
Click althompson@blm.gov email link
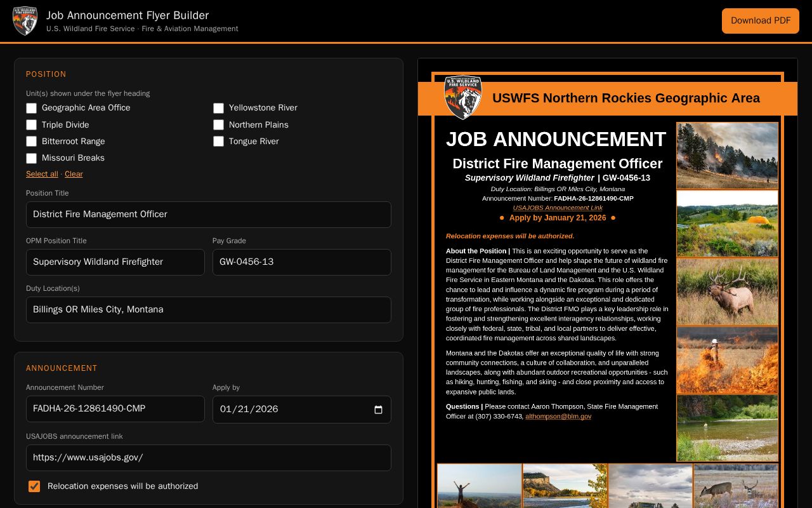(558, 417)
